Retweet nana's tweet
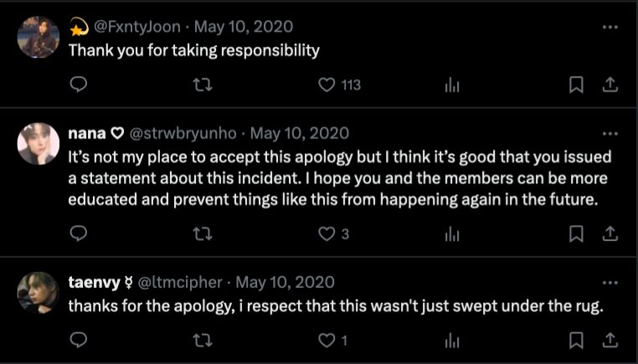 pos(202,233)
